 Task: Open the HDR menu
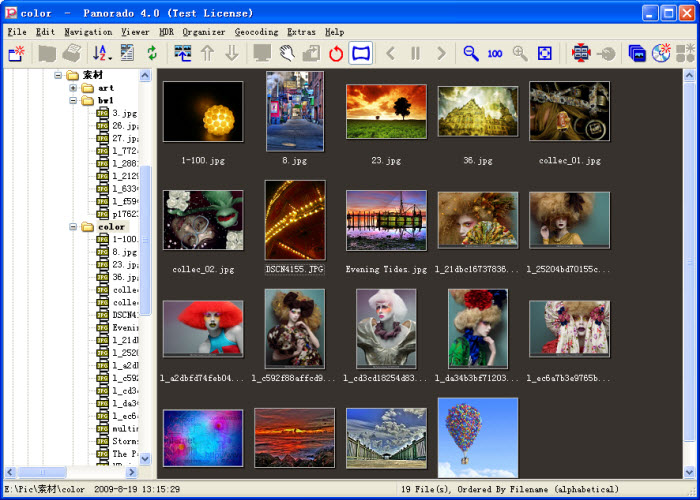tap(167, 32)
